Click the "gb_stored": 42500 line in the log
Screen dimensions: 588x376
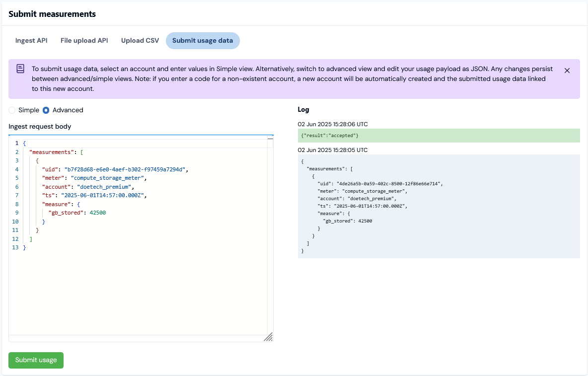tap(347, 221)
